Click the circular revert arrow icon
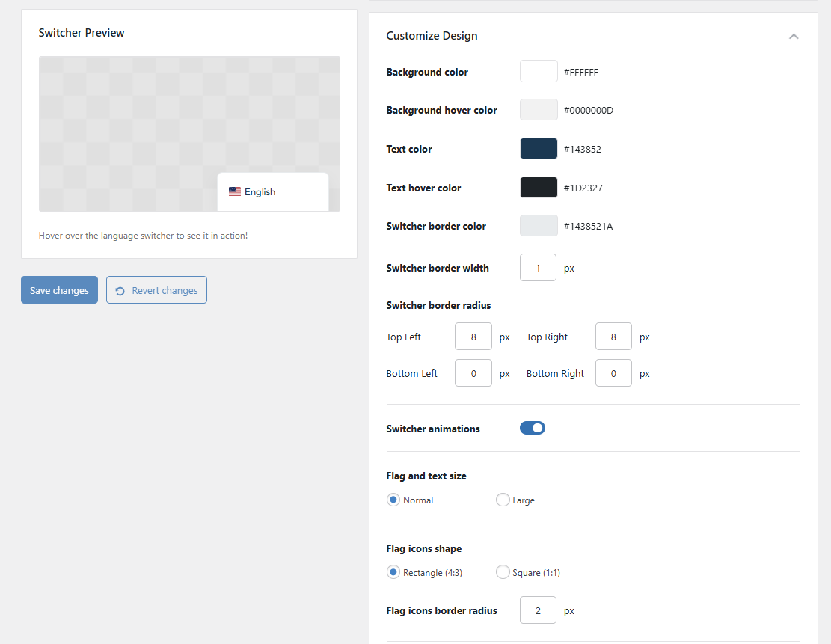 pyautogui.click(x=120, y=289)
